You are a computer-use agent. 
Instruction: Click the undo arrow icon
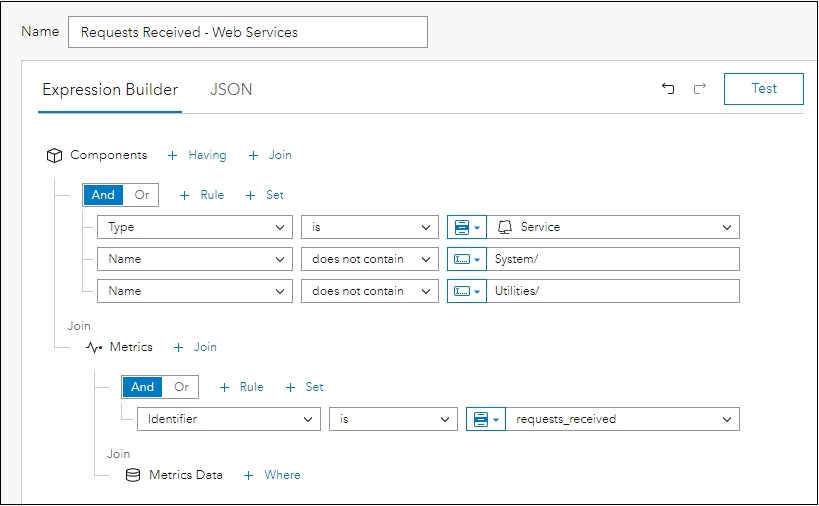pos(668,89)
